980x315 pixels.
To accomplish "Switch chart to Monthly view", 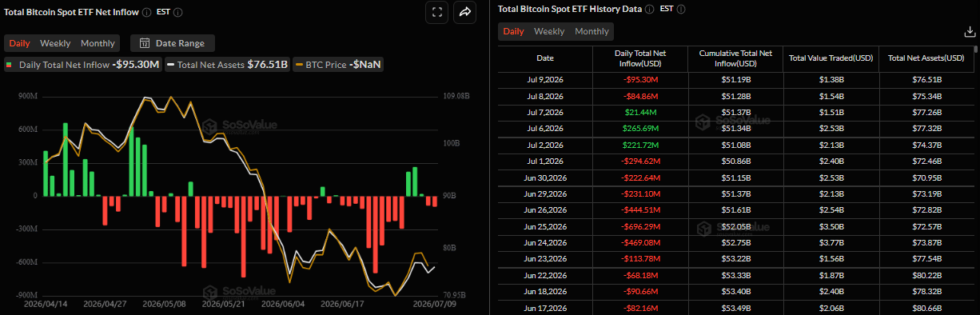I will 98,43.
